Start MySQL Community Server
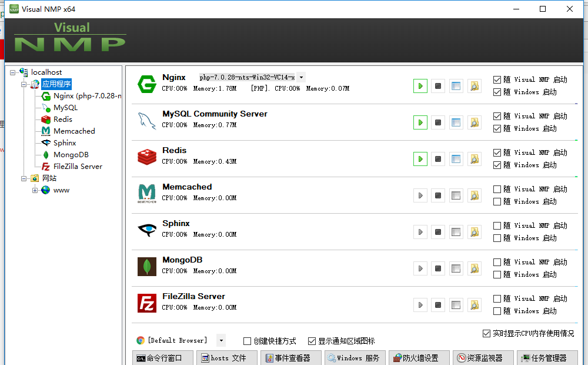Screen dimensions: 588x365 (x=420, y=122)
